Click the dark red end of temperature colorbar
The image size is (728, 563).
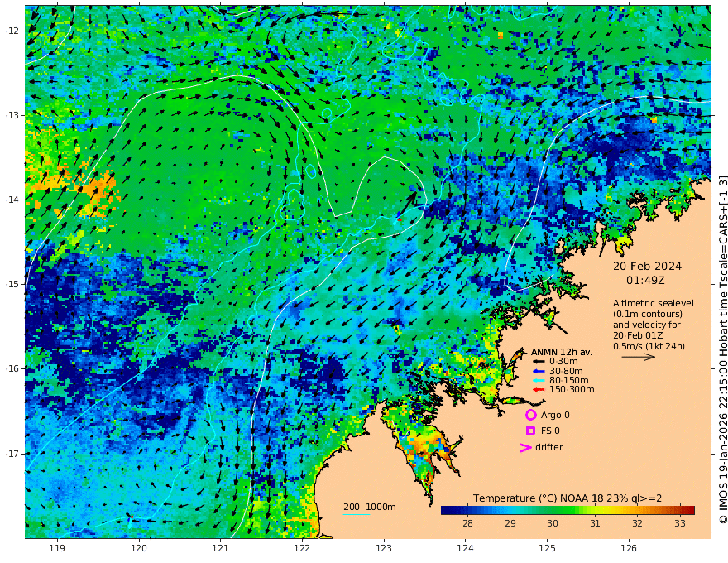coord(692,510)
